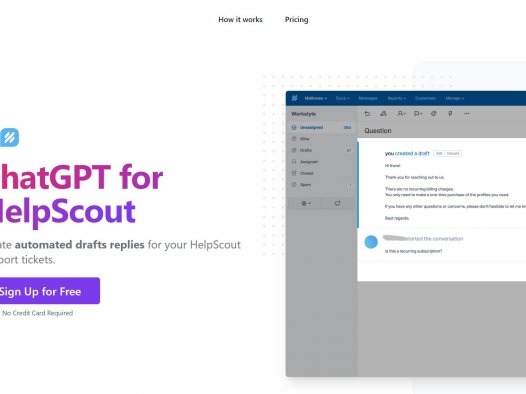Screen dimensions: 526x394
Task: Select Customers in the preview navbar
Action: coord(425,98)
